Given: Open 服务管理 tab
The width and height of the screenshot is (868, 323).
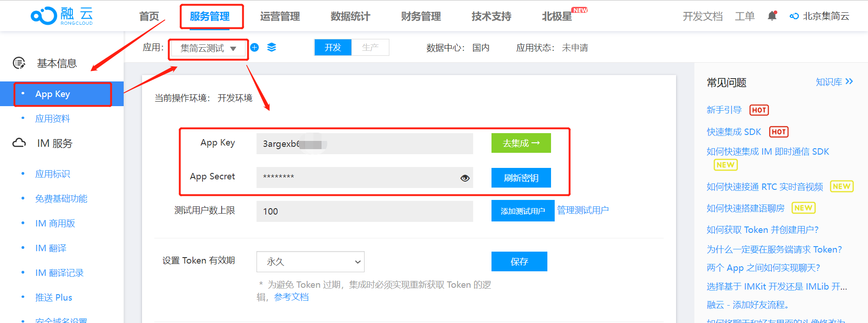Looking at the screenshot, I should (x=210, y=16).
